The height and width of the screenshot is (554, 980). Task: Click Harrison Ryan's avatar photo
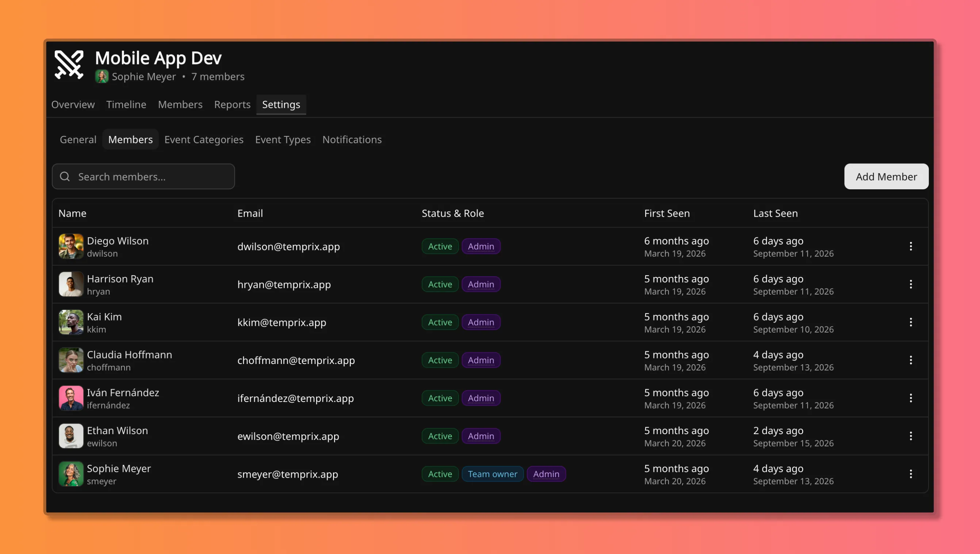(x=71, y=284)
